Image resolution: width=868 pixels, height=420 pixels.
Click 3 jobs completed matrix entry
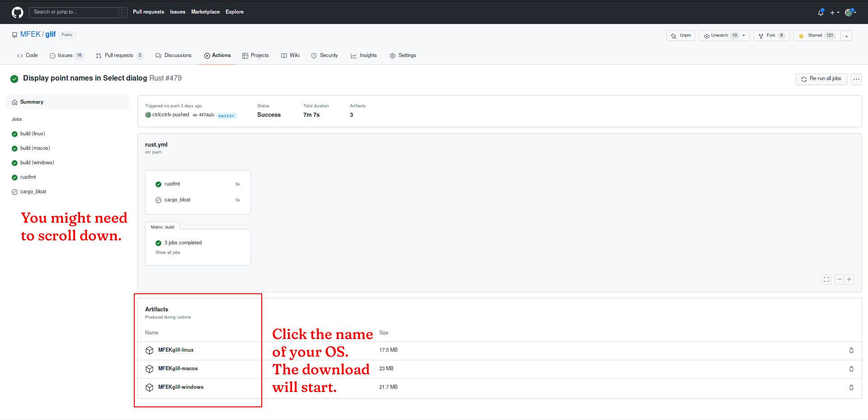[x=183, y=243]
